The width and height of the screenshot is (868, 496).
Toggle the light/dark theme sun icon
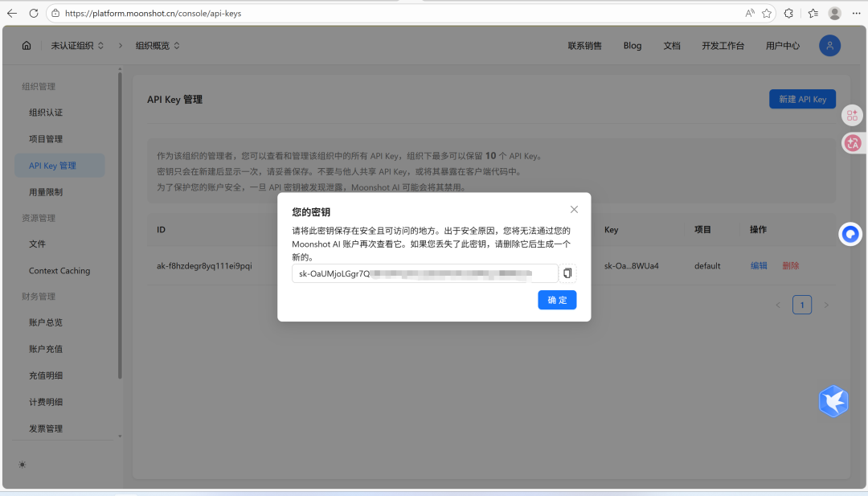point(22,465)
